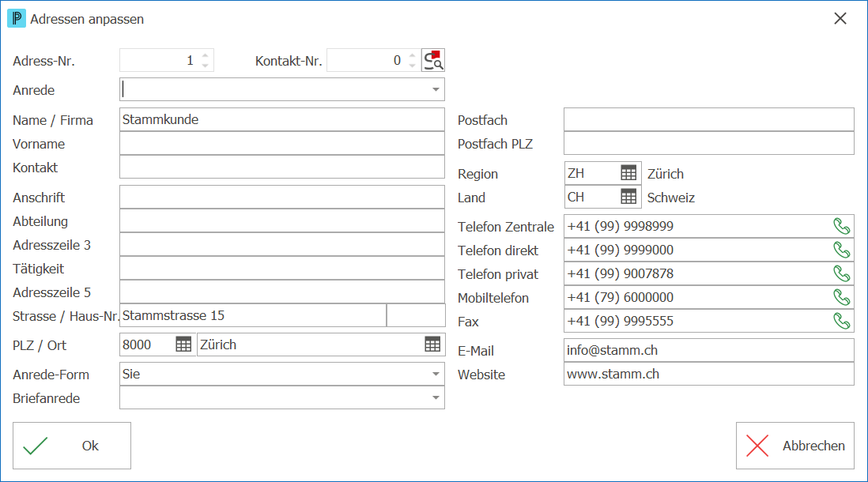Click the Anschrift input field
The width and height of the screenshot is (868, 482).
(x=281, y=197)
